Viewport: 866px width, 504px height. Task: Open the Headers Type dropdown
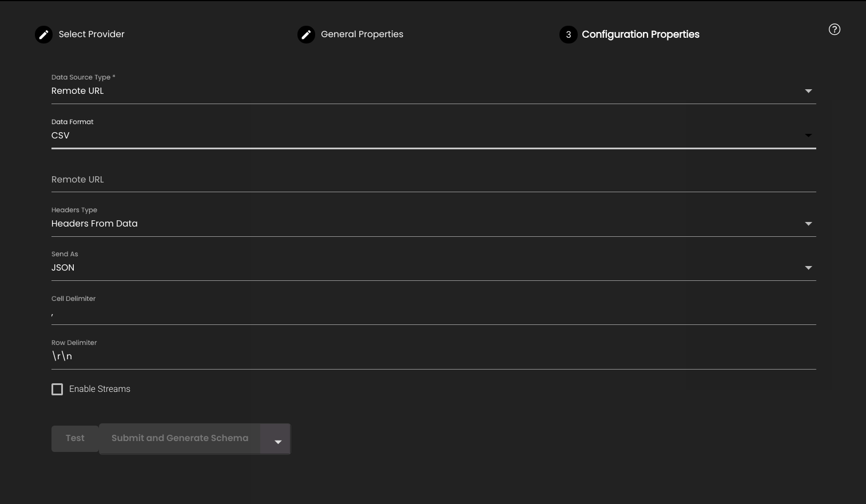pos(434,224)
